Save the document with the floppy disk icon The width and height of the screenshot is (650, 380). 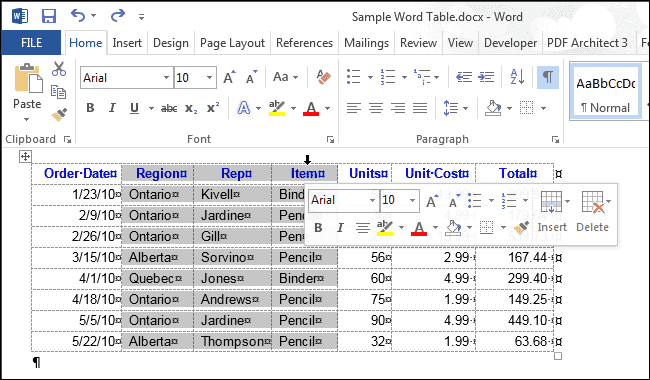(x=49, y=16)
